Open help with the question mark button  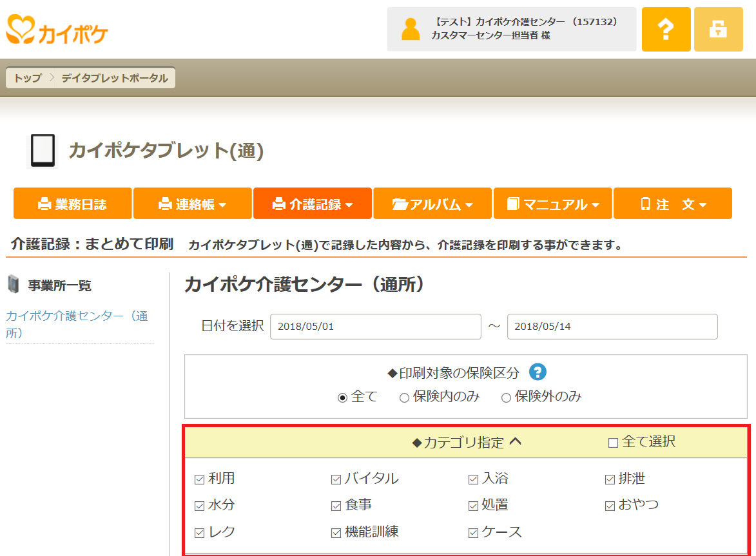coord(666,30)
